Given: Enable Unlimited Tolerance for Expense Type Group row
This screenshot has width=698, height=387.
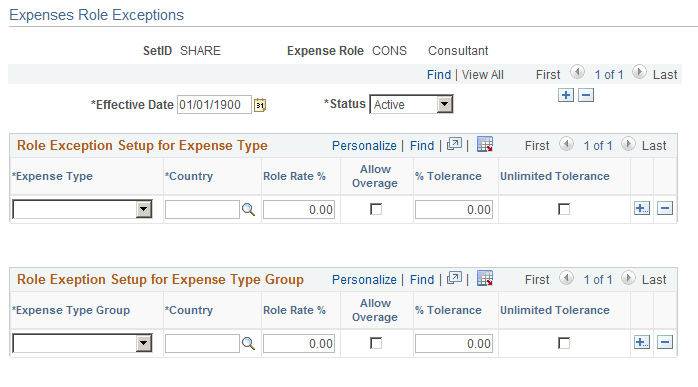Looking at the screenshot, I should (x=564, y=343).
